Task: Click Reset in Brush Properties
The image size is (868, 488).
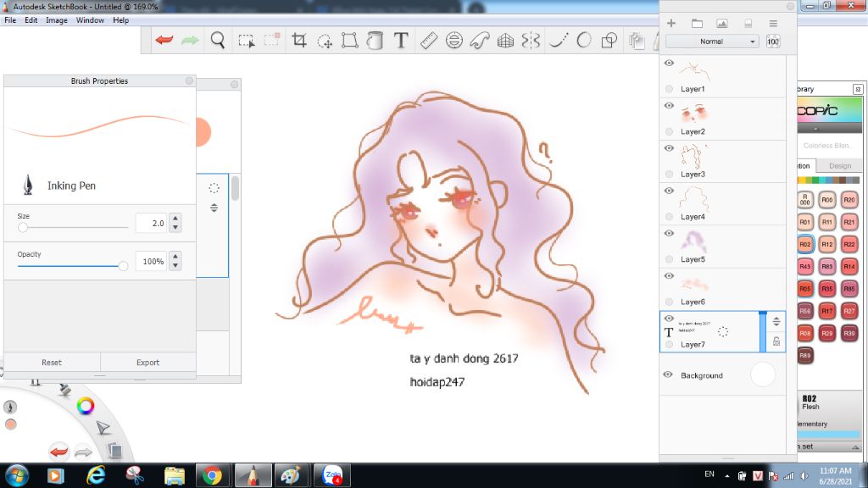Action: [52, 363]
